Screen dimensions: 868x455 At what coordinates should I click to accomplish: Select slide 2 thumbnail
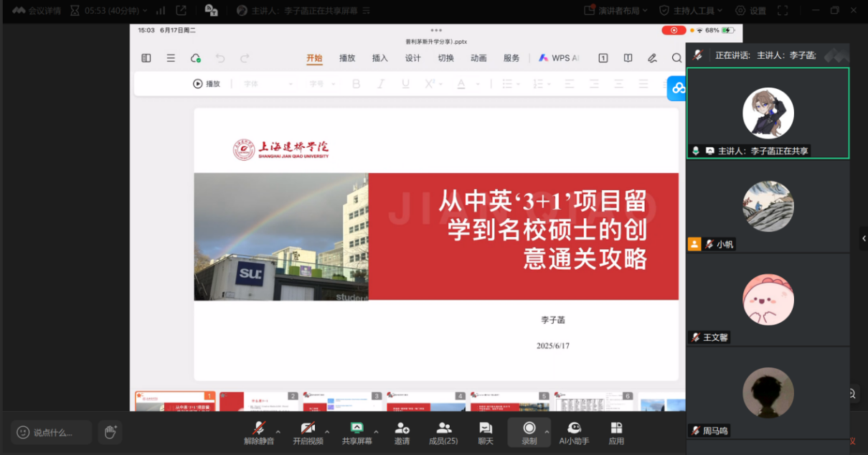pyautogui.click(x=259, y=402)
